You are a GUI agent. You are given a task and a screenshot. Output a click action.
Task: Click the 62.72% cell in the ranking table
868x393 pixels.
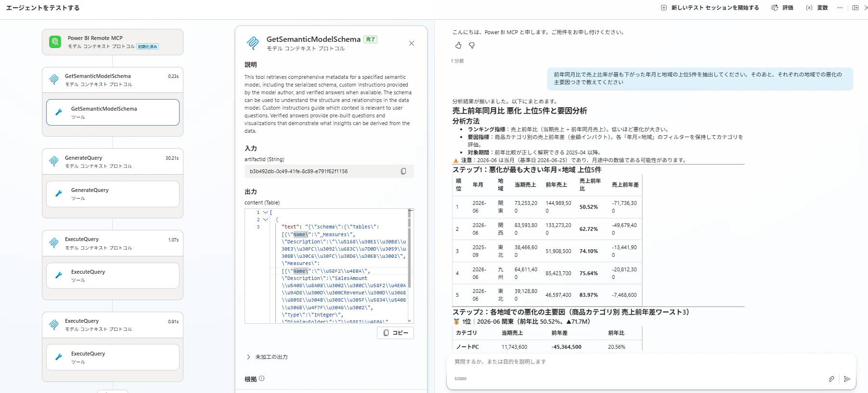coord(589,229)
